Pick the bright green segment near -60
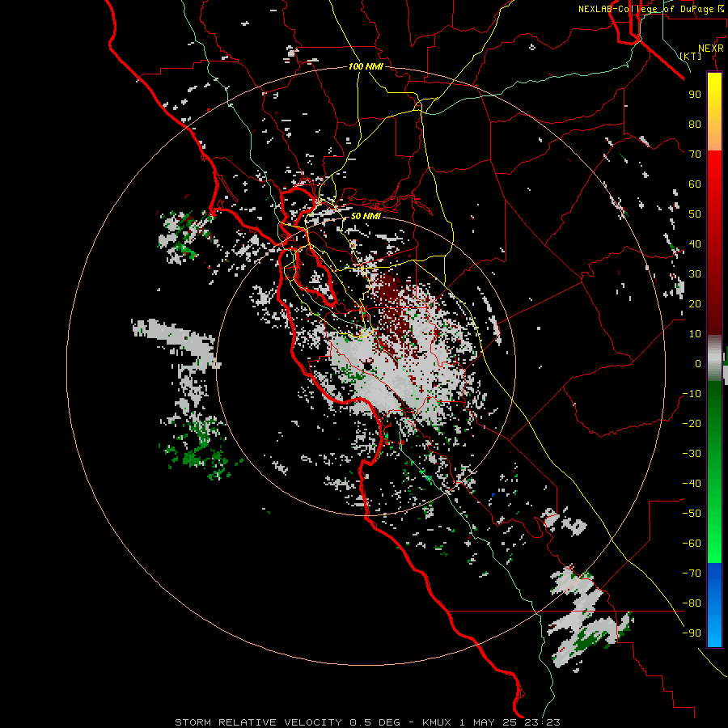728x728 pixels. [x=714, y=544]
